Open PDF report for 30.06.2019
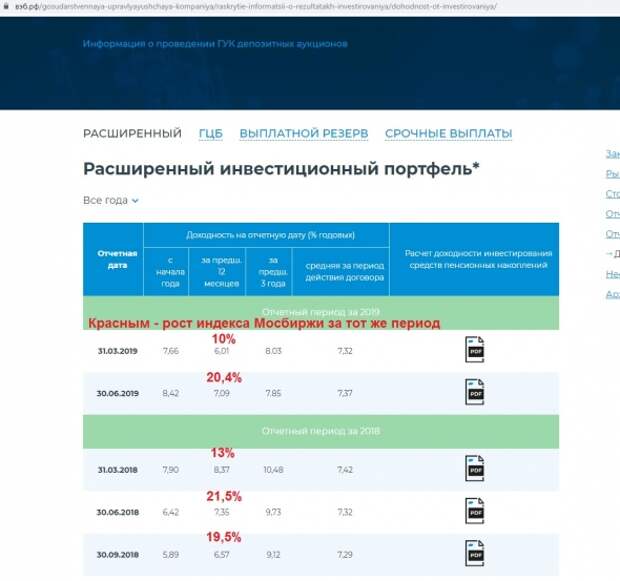Viewport: 620px width, 581px height. [x=474, y=392]
